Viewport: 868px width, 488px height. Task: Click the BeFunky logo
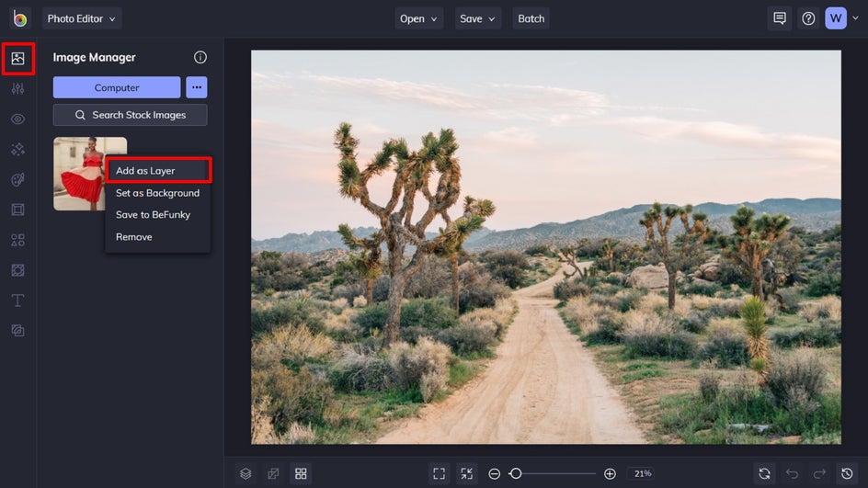coord(20,18)
